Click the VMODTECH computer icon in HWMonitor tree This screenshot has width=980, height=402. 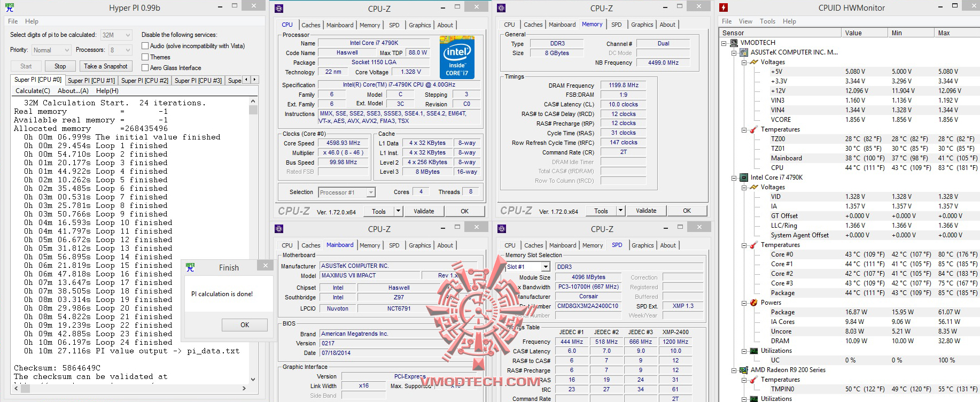point(734,43)
